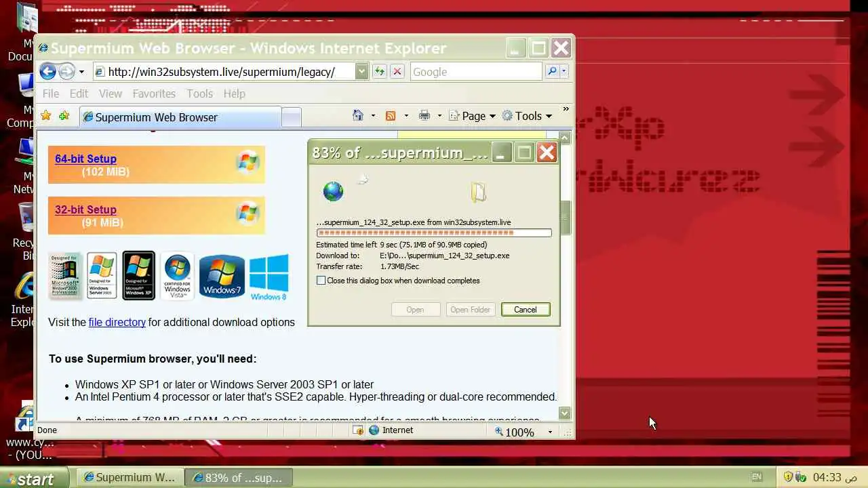Click the Home icon in command bar
This screenshot has height=488, width=868.
(358, 116)
